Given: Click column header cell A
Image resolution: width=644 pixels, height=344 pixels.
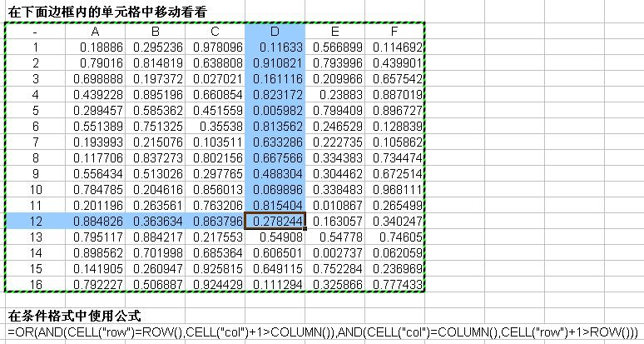Looking at the screenshot, I should tap(96, 32).
